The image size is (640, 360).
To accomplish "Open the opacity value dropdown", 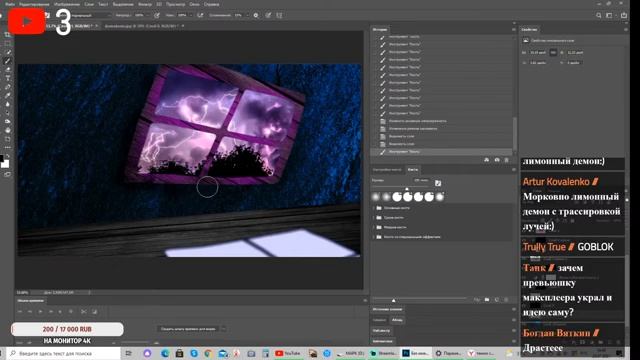I will click(x=149, y=16).
